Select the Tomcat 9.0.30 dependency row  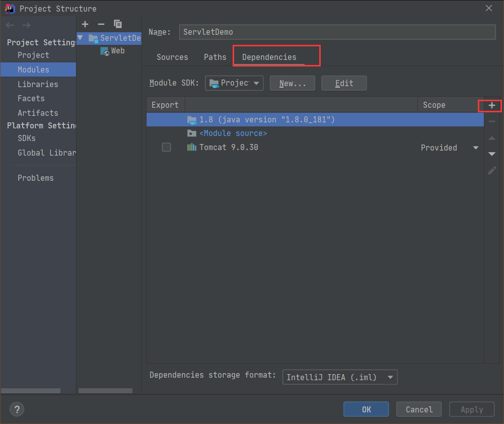tap(315, 147)
